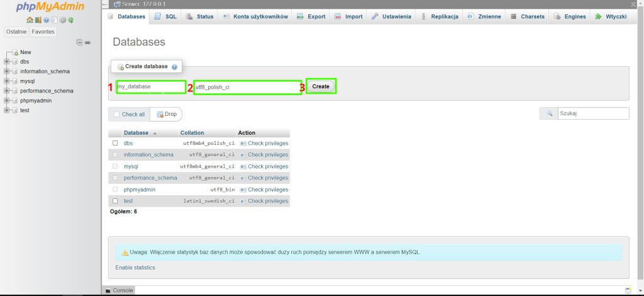Image resolution: width=644 pixels, height=296 pixels.
Task: Expand the performance_schema tree node
Action: click(7, 91)
